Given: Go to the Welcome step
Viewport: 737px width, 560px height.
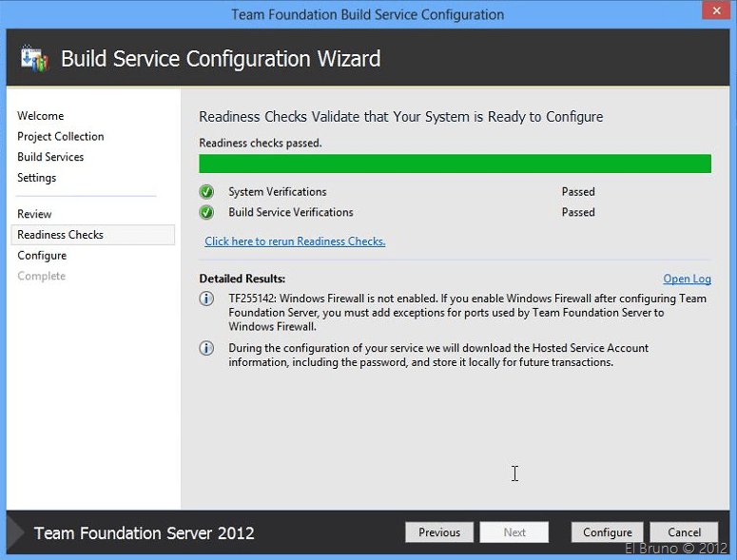Looking at the screenshot, I should [x=41, y=116].
